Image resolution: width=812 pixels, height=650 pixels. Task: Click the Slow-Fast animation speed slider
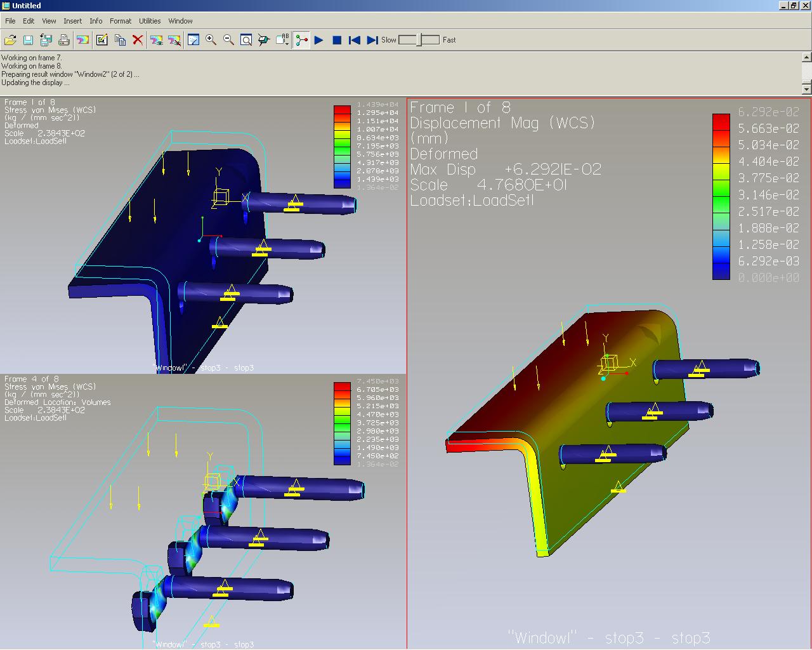point(419,40)
